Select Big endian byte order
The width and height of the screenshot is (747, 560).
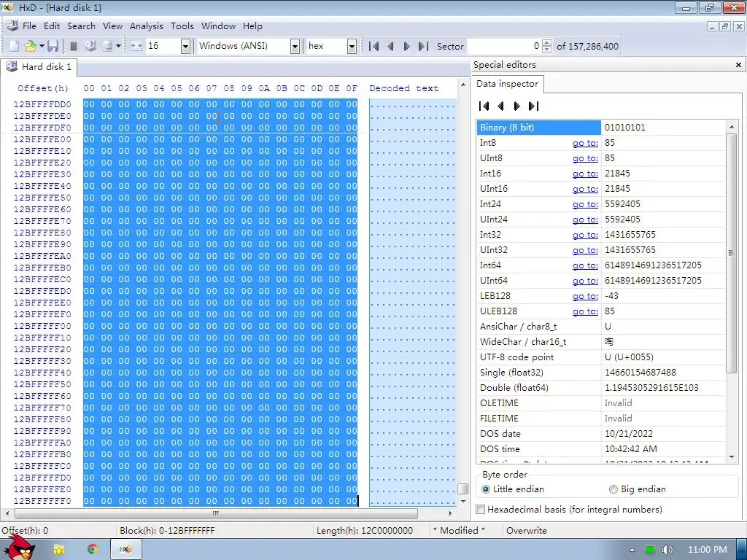(638, 489)
